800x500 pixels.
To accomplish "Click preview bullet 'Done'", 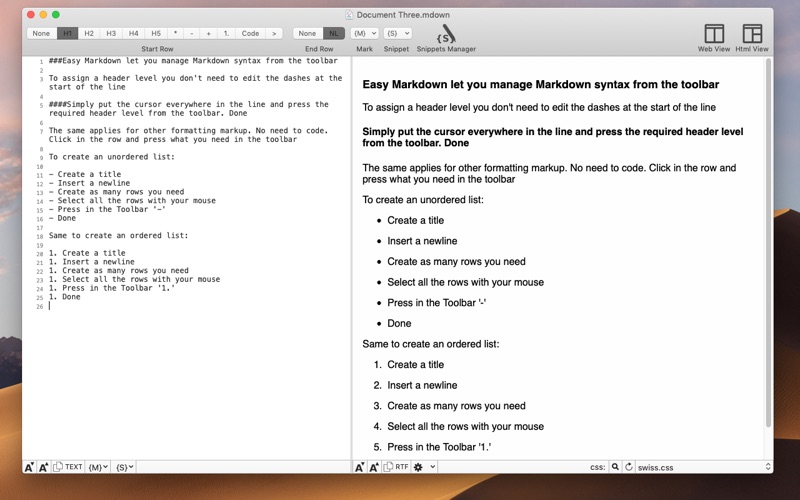I will click(x=399, y=323).
